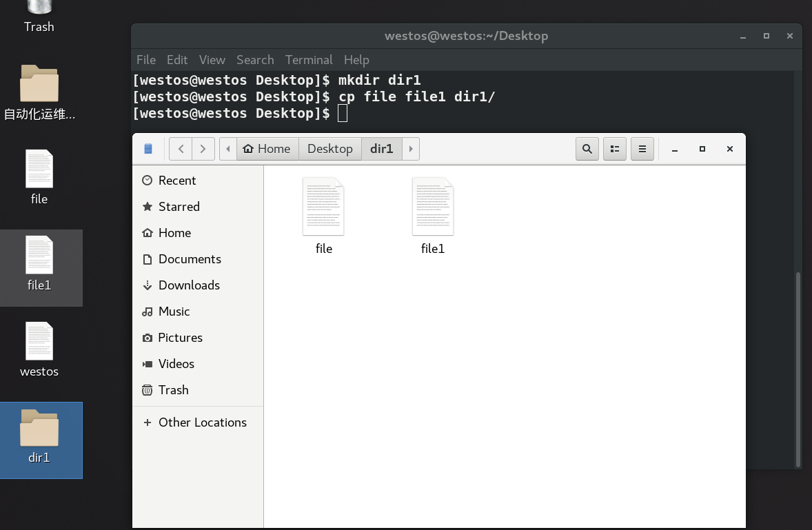812x530 pixels.
Task: Open Home in the sidebar
Action: coord(198,233)
